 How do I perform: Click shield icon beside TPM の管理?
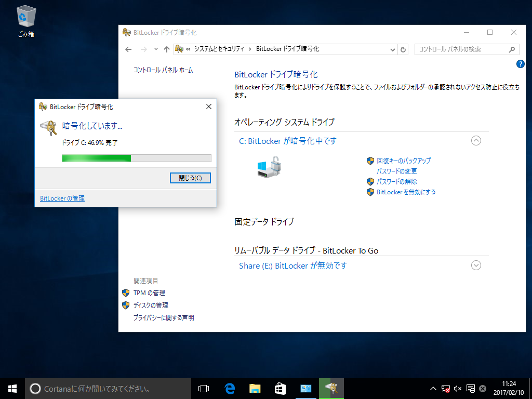point(126,293)
